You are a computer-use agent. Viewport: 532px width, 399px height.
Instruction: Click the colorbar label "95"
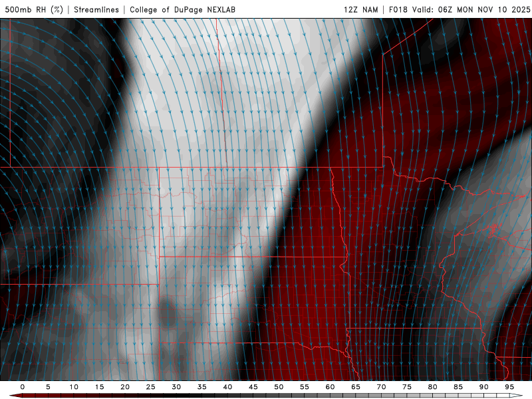tap(509, 387)
